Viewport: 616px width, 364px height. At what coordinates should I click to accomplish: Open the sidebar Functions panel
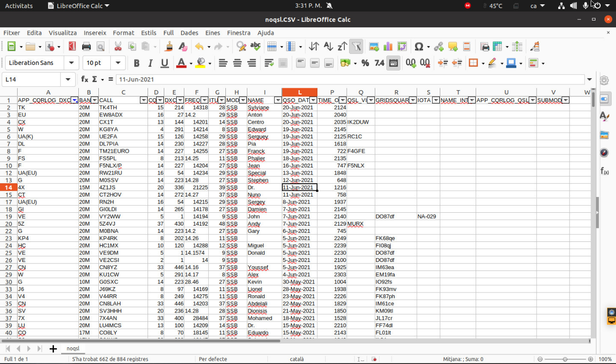point(604,171)
